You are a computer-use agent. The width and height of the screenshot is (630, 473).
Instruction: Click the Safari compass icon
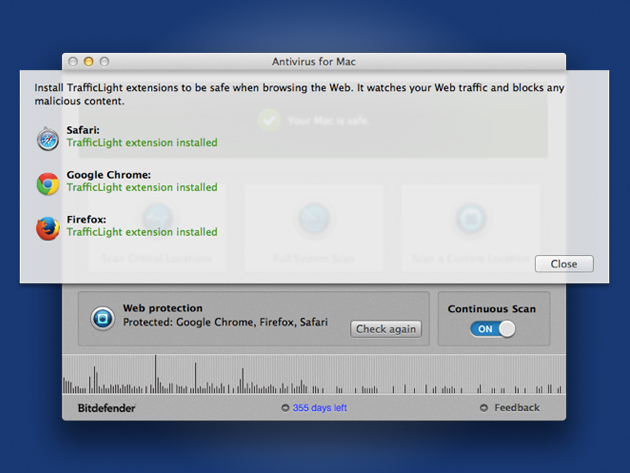[x=48, y=139]
